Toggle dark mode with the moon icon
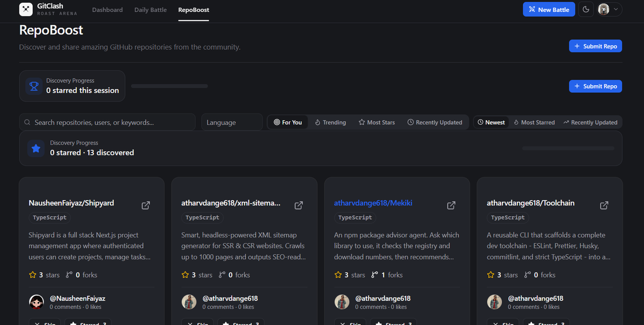 586,9
